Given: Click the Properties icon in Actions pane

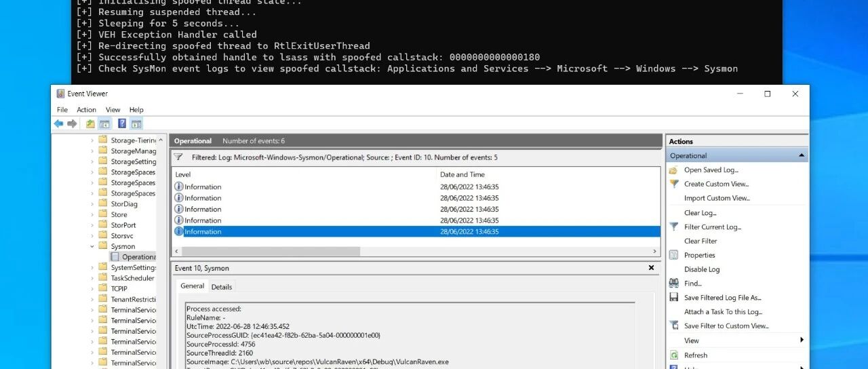Looking at the screenshot, I should [x=673, y=255].
